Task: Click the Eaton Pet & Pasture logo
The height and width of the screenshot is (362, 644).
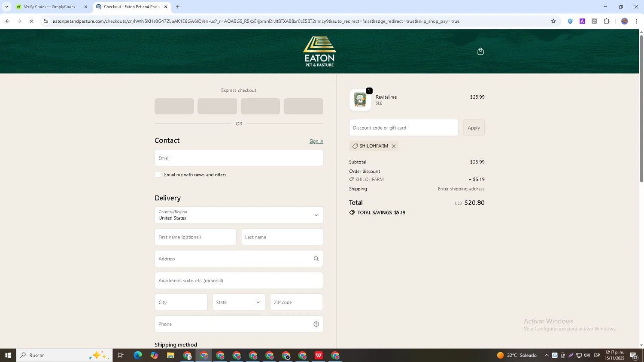Action: tap(319, 51)
